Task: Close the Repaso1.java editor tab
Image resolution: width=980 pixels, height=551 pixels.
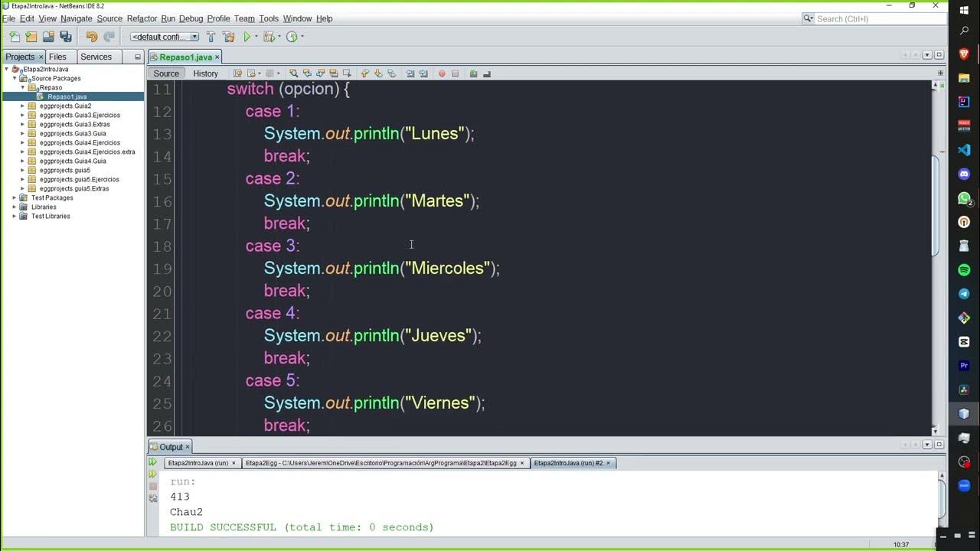Action: tap(217, 57)
